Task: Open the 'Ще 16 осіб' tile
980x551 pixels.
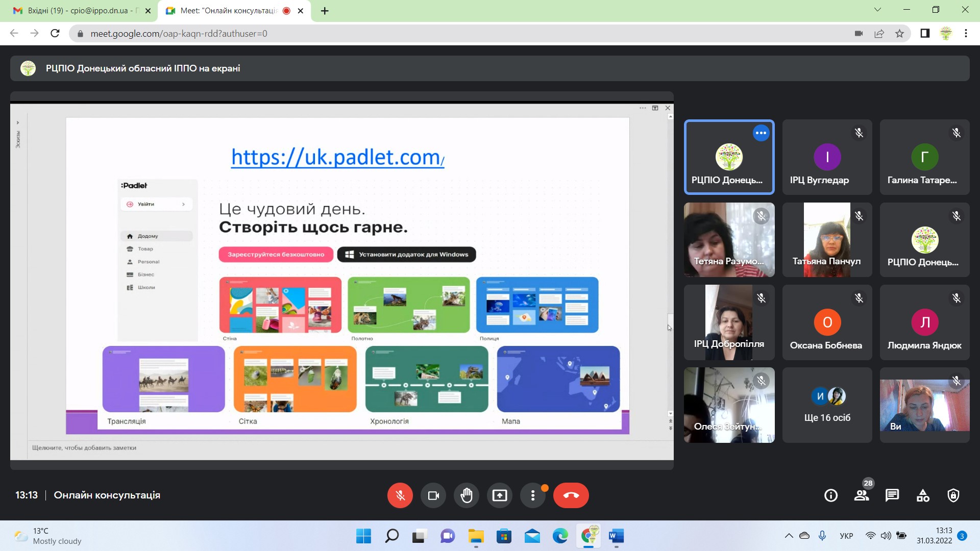Action: coord(827,405)
